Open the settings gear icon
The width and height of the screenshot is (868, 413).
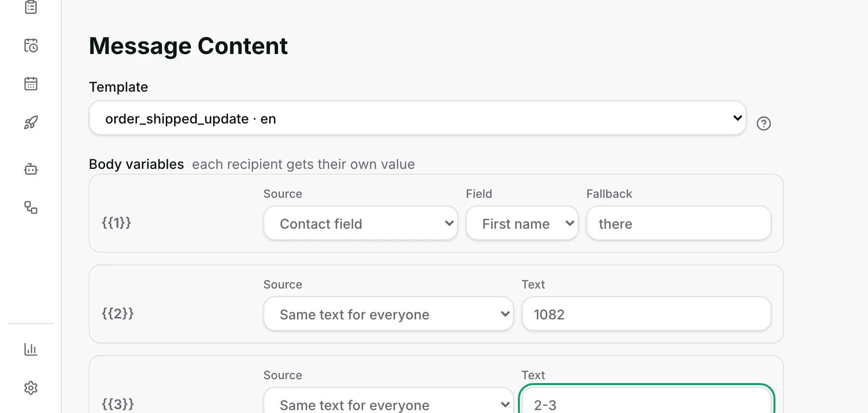[31, 387]
